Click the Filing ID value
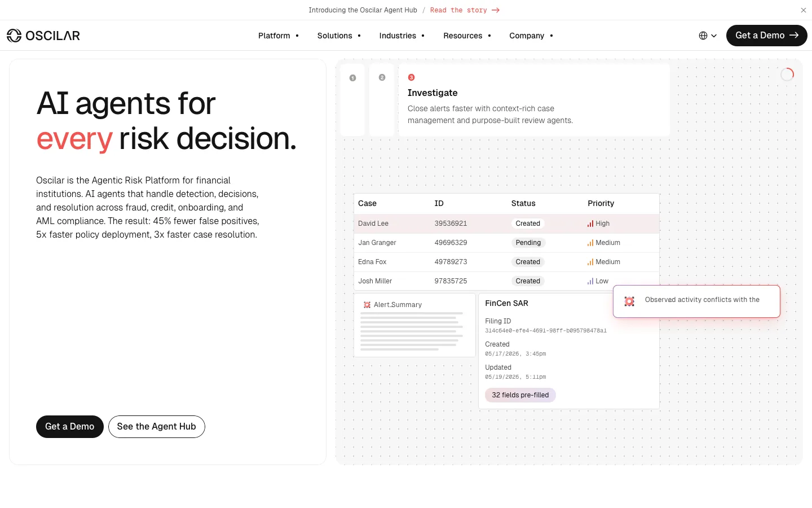This screenshot has width=812, height=508. tap(546, 331)
